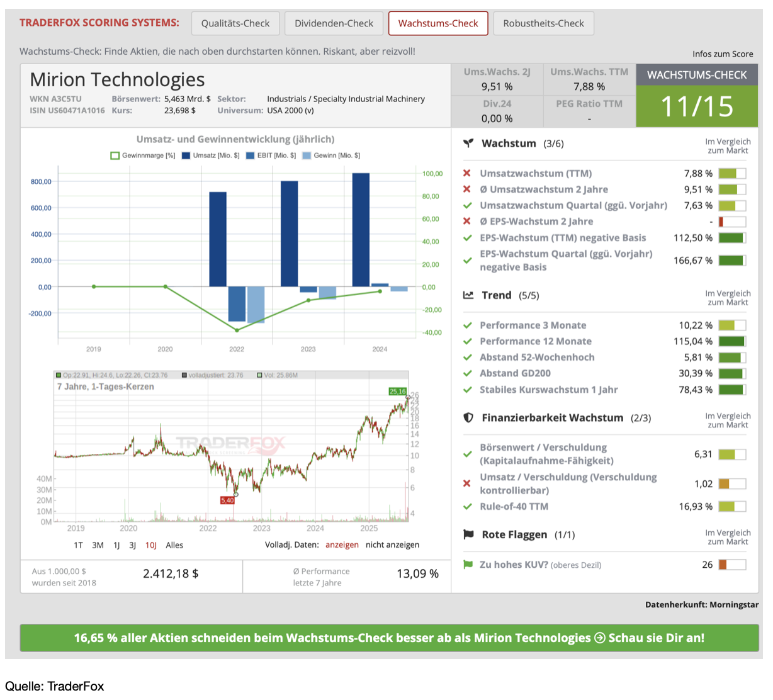Click the Finanzierbarkeit Wachstum shield icon
Screen dimensions: 773x700
point(468,418)
